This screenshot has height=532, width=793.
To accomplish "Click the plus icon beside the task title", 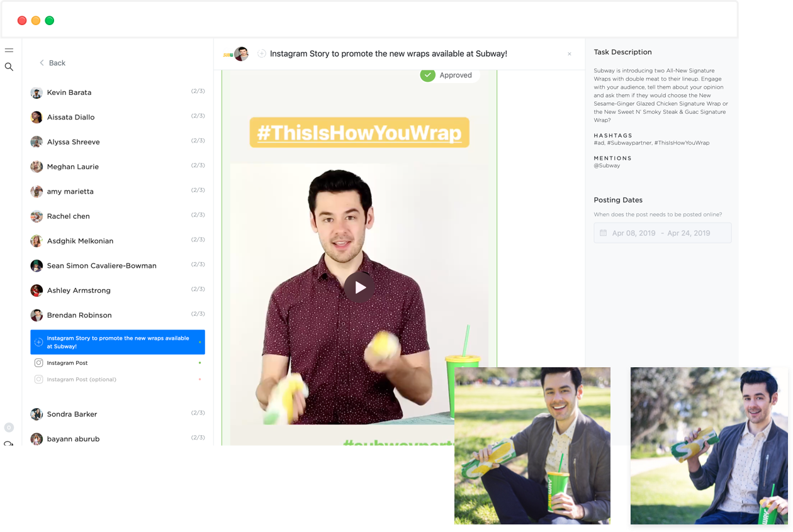I will point(262,53).
